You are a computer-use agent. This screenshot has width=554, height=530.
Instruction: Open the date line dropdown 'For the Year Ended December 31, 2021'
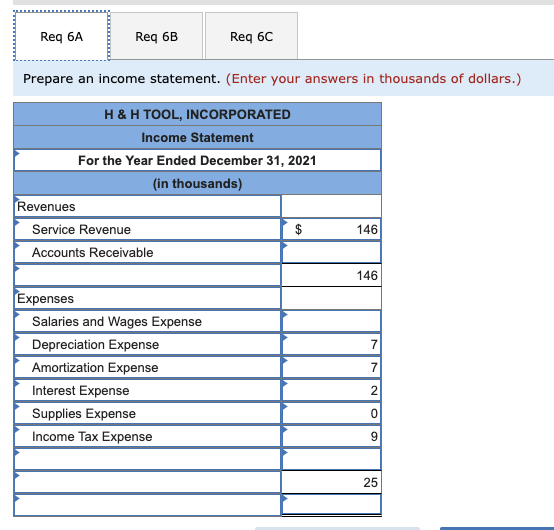[x=198, y=160]
